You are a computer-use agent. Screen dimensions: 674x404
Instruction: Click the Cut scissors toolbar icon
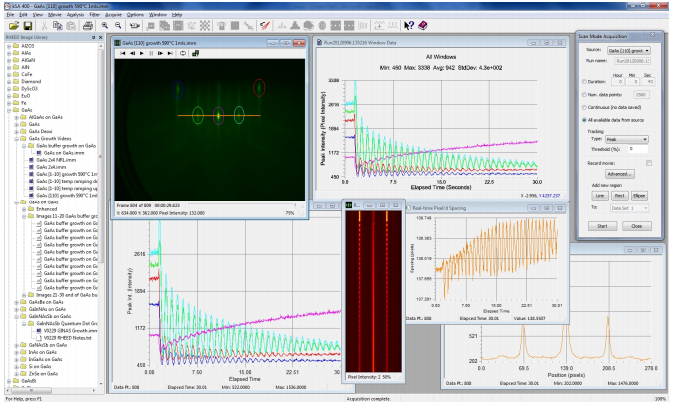tap(44, 26)
